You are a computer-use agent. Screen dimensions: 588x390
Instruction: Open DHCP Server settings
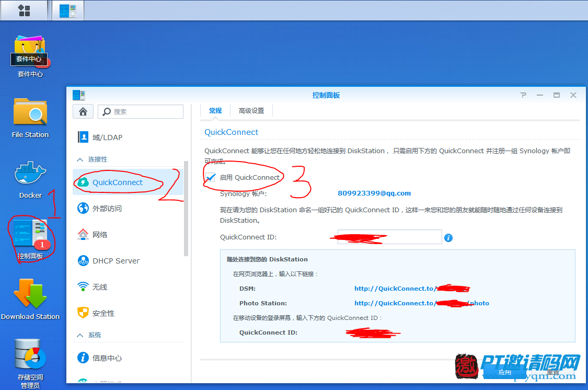(x=128, y=261)
